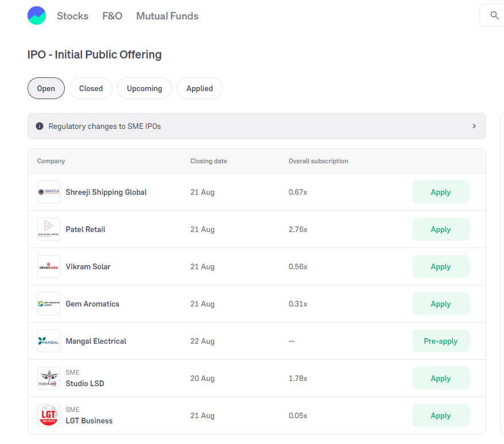Viewport: 504px width, 444px height.
Task: Click the IPO - Initial Public Offering heading
Action: click(x=94, y=54)
